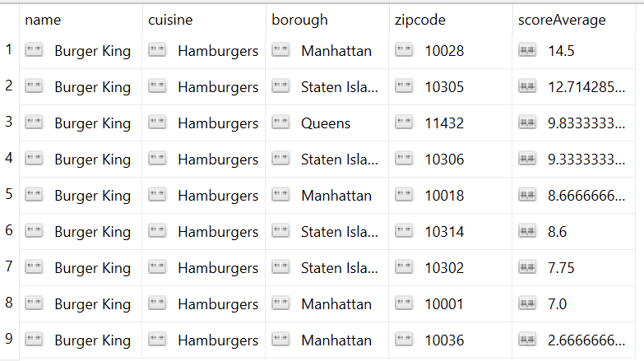644x361 pixels.
Task: Select row number 9
Action: pyautogui.click(x=9, y=340)
